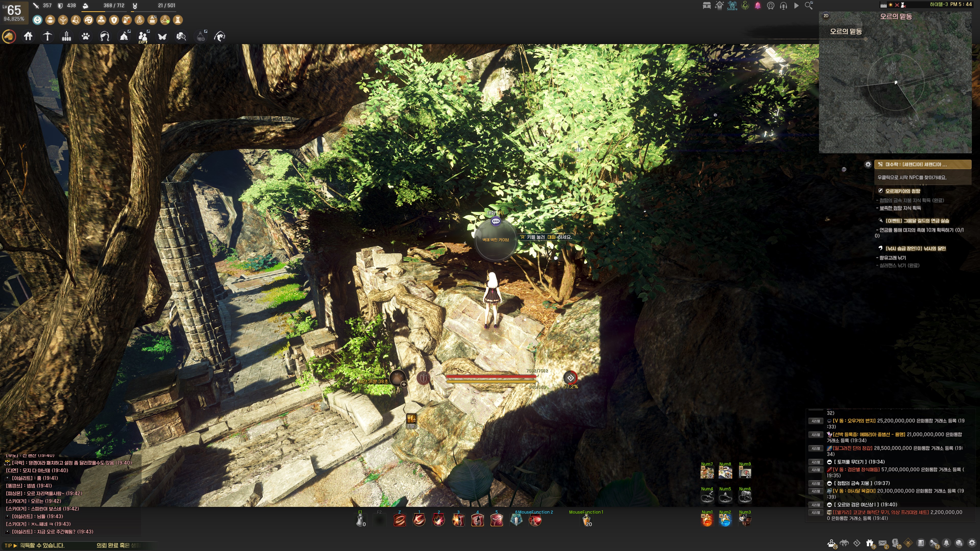Click the 대화 (R) talk bubble button
This screenshot has height=551, width=980.
click(x=495, y=221)
